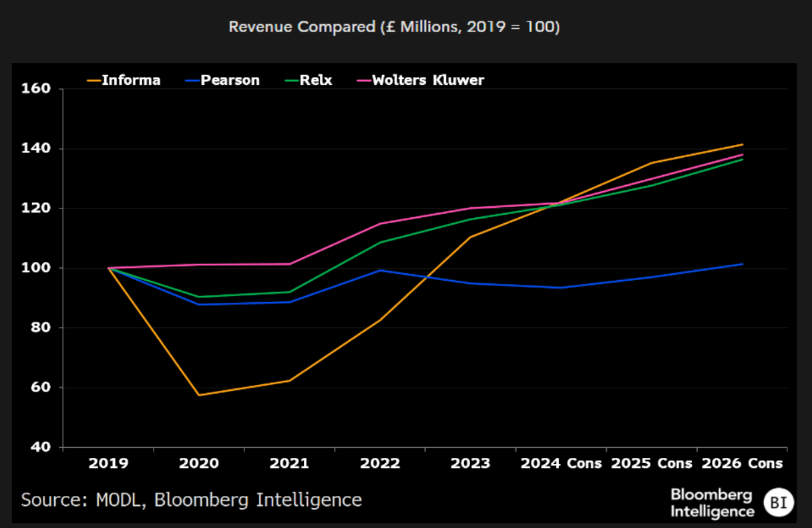
Task: Click the pink Wolters Kluwer legend swatch
Action: [x=363, y=81]
